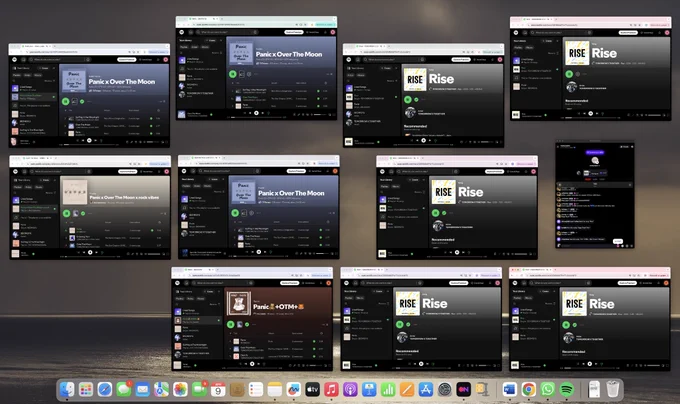Click the rock vibes playlist cover art
The width and height of the screenshot is (680, 404).
pyautogui.click(x=75, y=192)
